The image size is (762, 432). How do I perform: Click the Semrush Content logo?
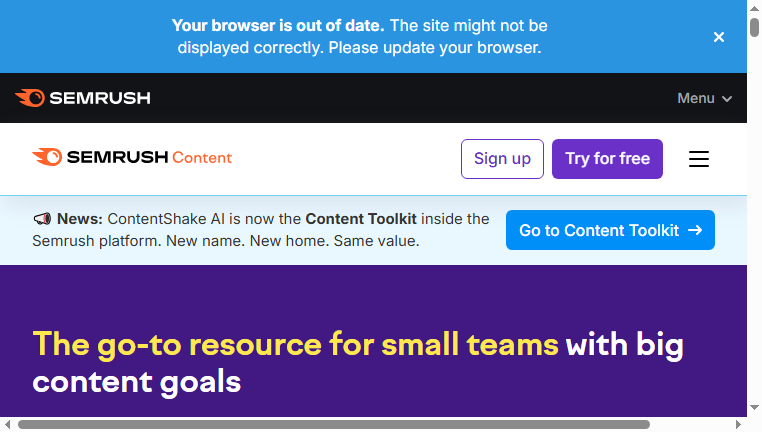[x=132, y=157]
